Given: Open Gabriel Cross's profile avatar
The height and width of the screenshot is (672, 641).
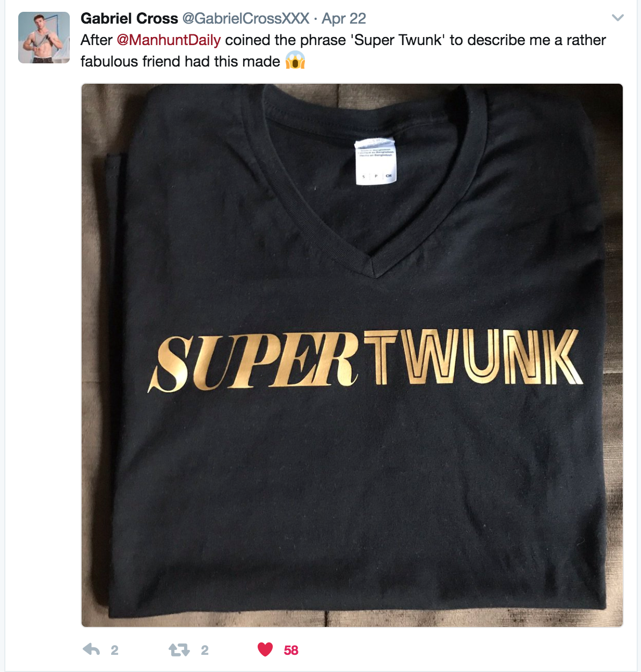Looking at the screenshot, I should pos(44,38).
